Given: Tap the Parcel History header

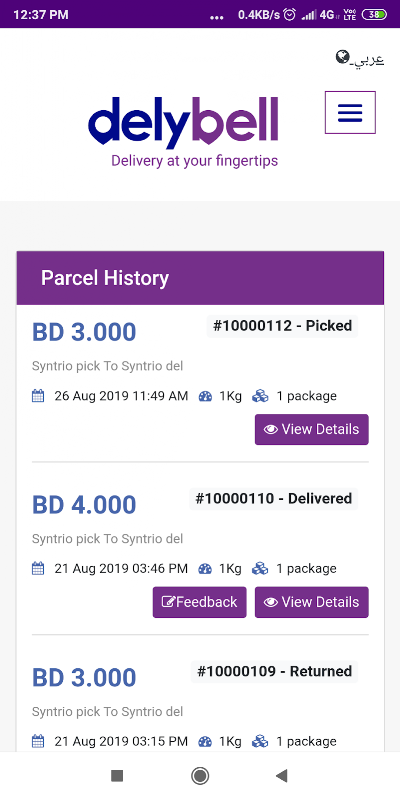Looking at the screenshot, I should (200, 278).
